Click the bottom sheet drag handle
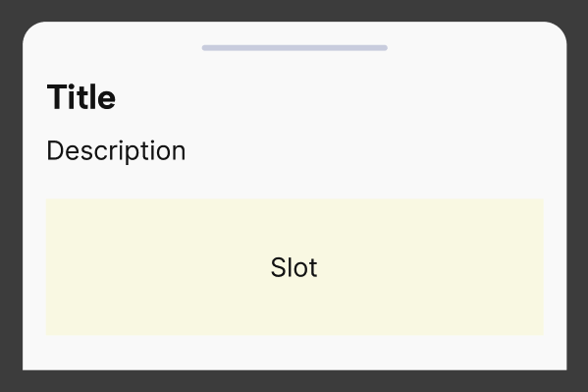Screen dimensions: 588x392 [294, 48]
